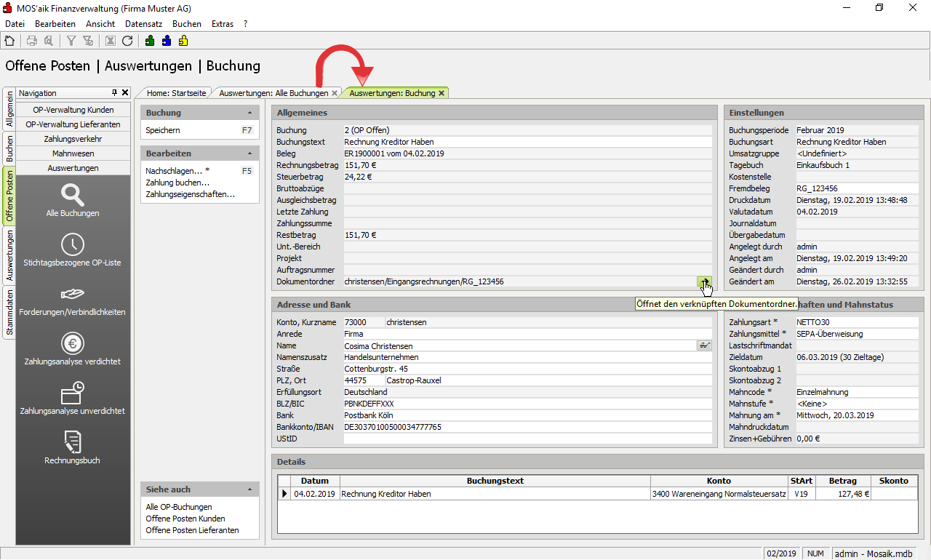931x560 pixels.
Task: Open the Rechnungsbuch icon
Action: [73, 441]
